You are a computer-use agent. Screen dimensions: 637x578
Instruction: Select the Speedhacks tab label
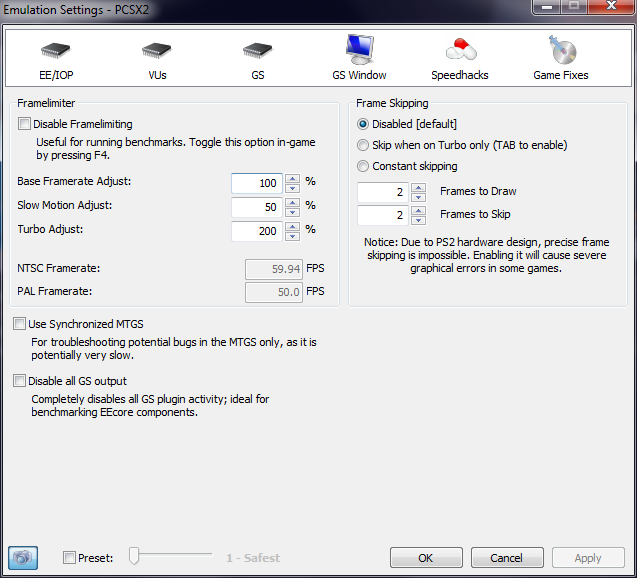point(460,75)
